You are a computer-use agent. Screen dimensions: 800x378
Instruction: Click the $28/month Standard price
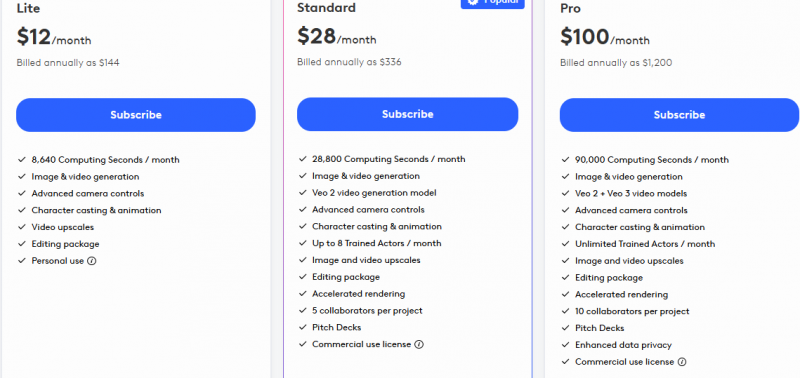337,37
